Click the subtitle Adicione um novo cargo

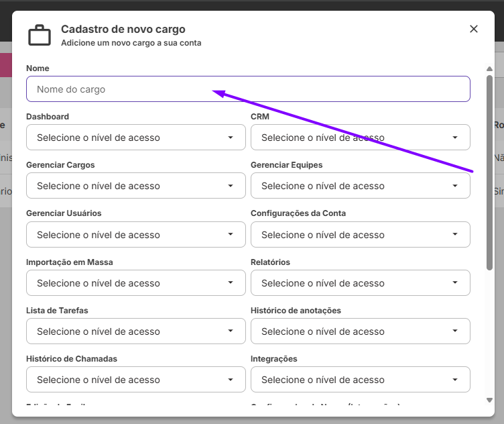coord(131,43)
